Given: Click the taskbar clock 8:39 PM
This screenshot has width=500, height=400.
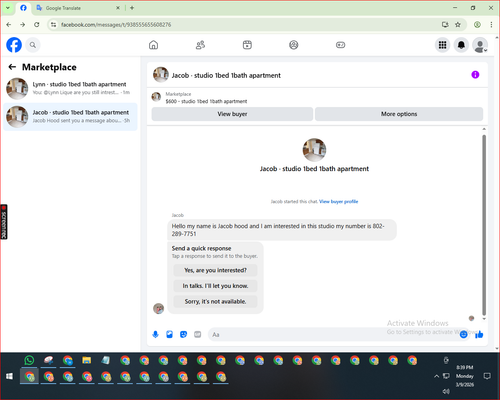Looking at the screenshot, I should pos(465,367).
